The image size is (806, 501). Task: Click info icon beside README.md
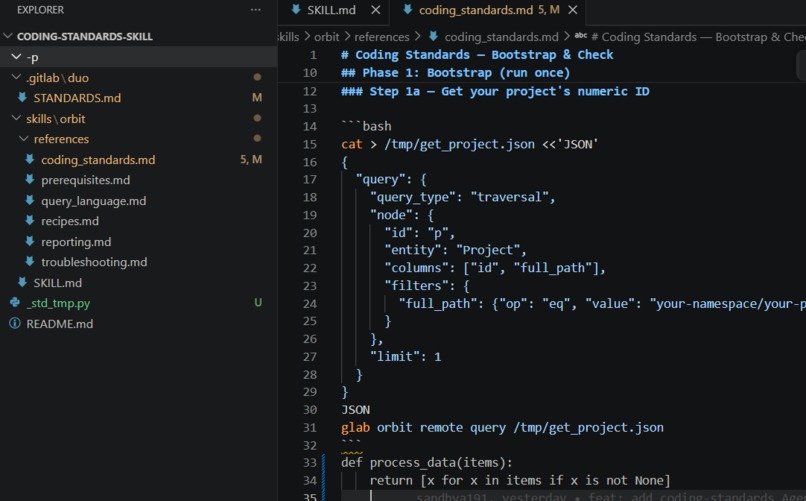point(15,323)
